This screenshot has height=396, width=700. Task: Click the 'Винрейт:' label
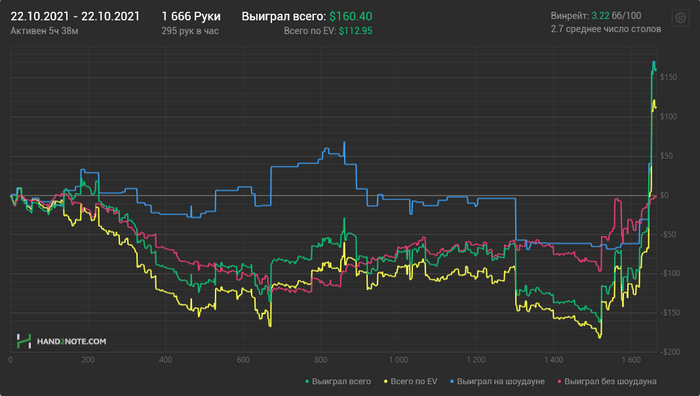570,16
